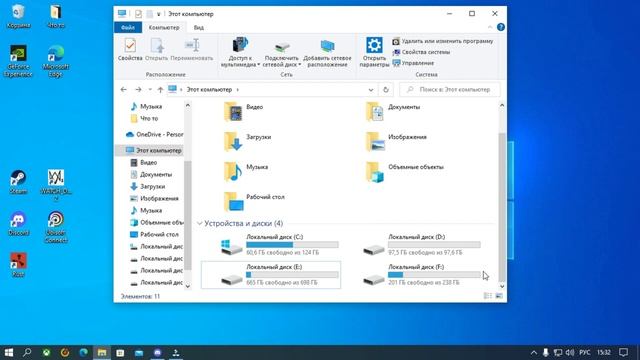Open recent locations dropdown arrow
This screenshot has height=360, width=640.
click(150, 89)
